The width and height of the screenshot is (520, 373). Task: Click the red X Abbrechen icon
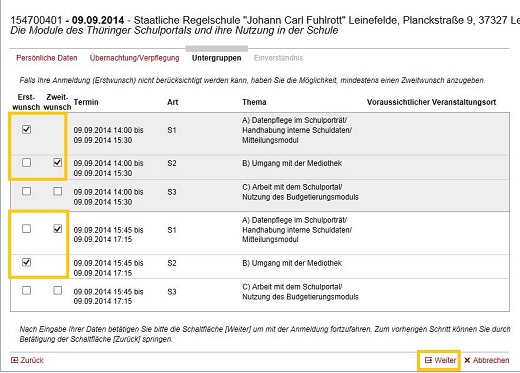(467, 360)
